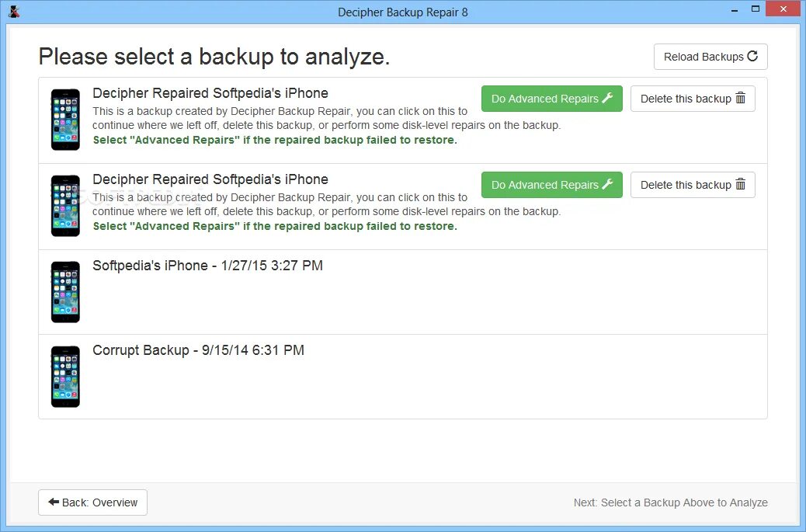The image size is (806, 532).
Task: Click the trash icon for the first backup
Action: click(x=741, y=99)
